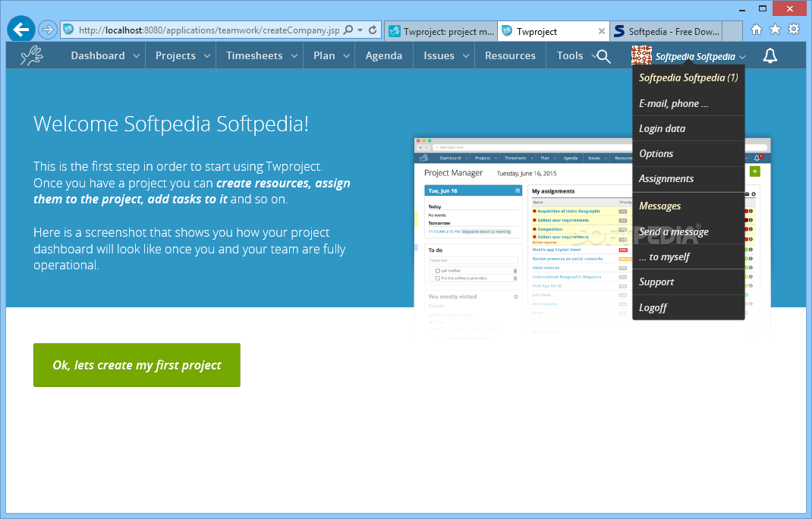812x519 pixels.
Task: Open Support from user menu
Action: coord(688,282)
